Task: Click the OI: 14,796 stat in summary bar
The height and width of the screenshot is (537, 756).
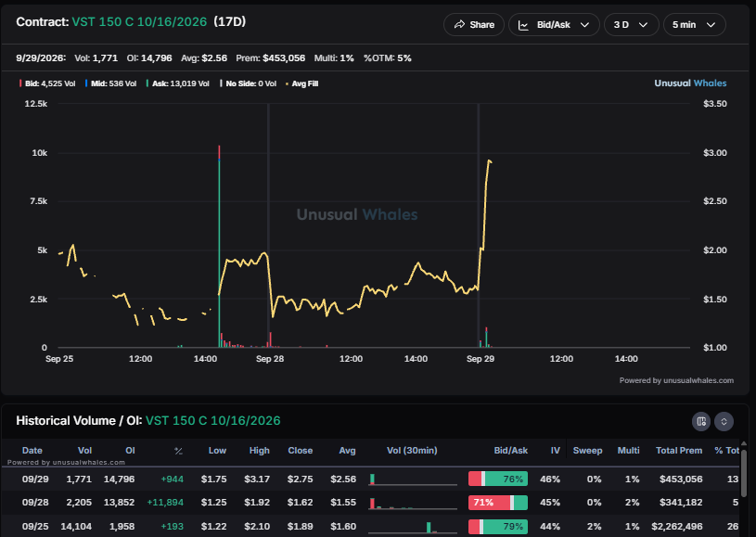Action: tap(149, 58)
